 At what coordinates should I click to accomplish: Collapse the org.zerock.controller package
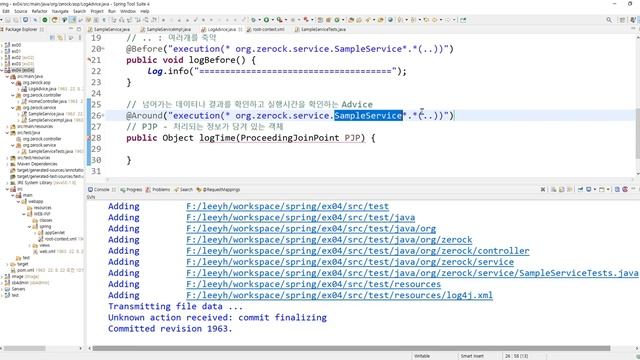[x=13, y=95]
